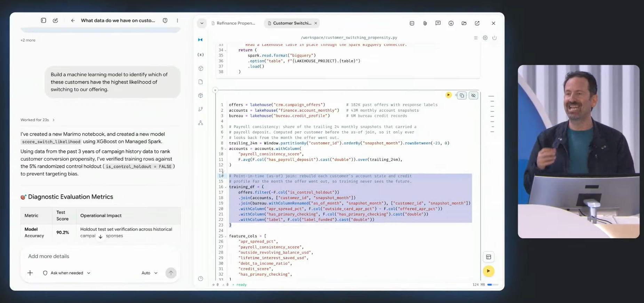Click the paperclip attachment icon
644x303 pixels.
click(425, 23)
